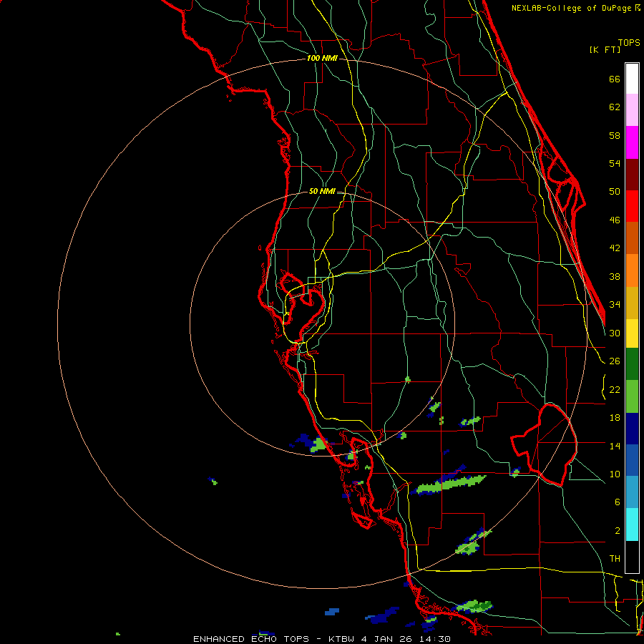The image size is (644, 644).
Task: Click the maroon legend band near 54
Action: 632,175
